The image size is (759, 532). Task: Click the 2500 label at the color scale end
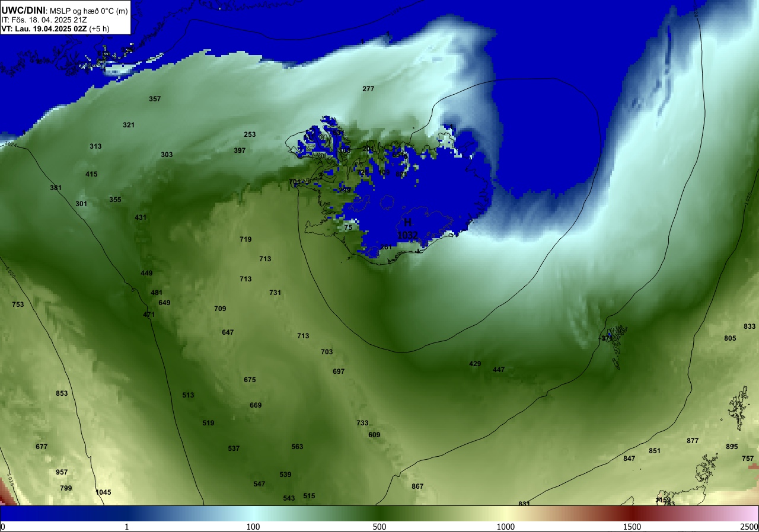tap(750, 527)
